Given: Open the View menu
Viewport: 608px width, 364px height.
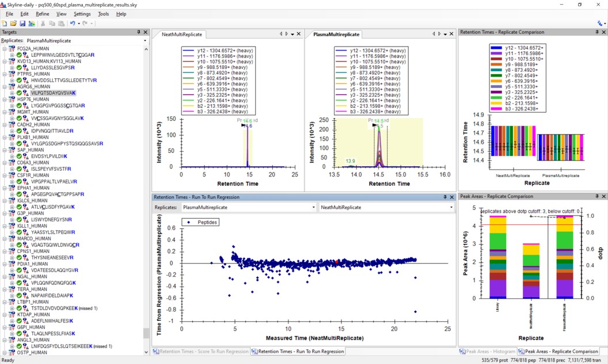Looking at the screenshot, I should (x=61, y=14).
